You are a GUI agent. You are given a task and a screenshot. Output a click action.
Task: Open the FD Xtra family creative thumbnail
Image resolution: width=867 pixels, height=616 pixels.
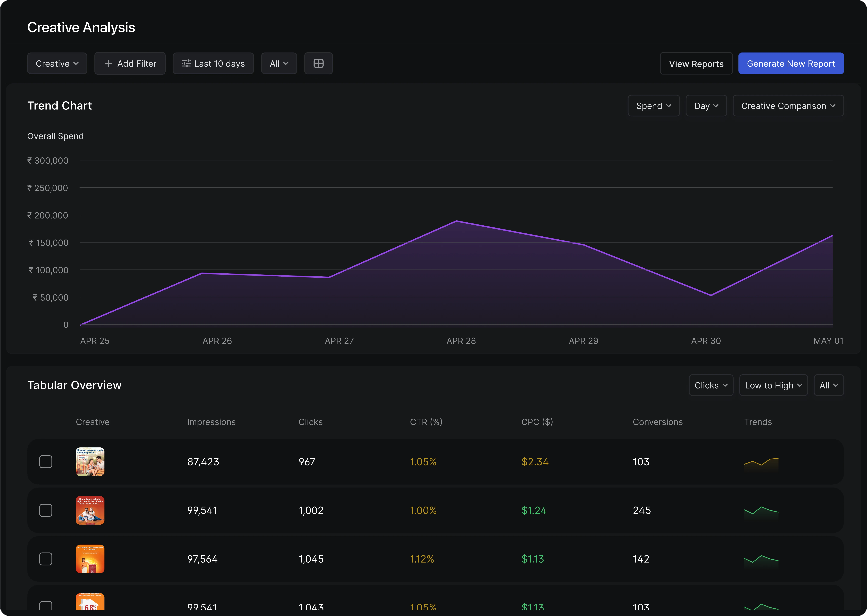(x=90, y=462)
